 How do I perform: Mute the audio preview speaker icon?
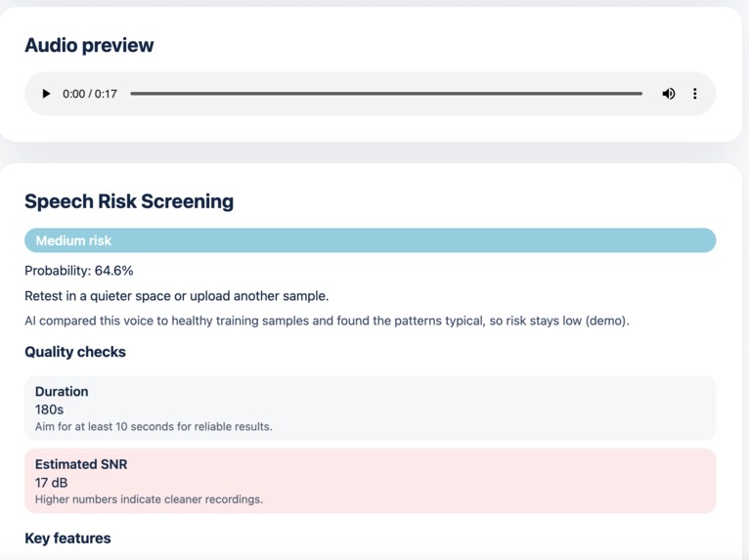coord(668,94)
